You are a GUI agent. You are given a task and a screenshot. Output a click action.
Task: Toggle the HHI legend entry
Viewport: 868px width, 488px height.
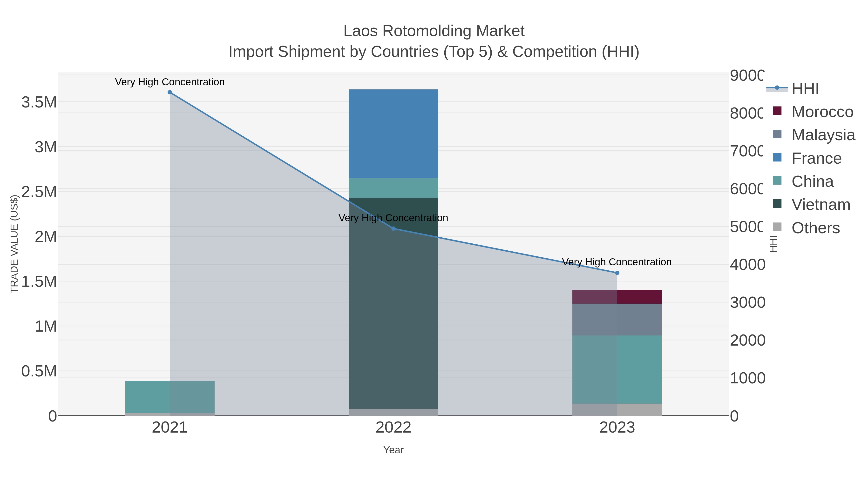(x=793, y=89)
